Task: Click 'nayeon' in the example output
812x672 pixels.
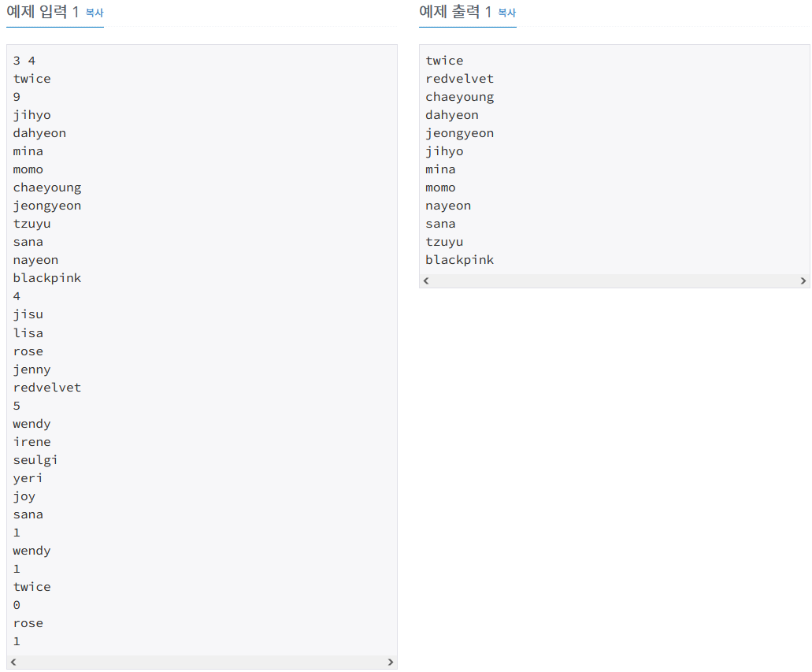Action: (448, 206)
